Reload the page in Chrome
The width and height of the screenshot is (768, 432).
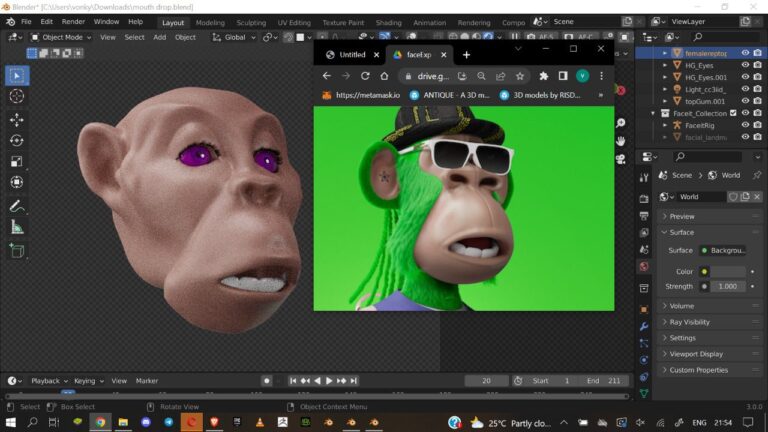(x=365, y=76)
